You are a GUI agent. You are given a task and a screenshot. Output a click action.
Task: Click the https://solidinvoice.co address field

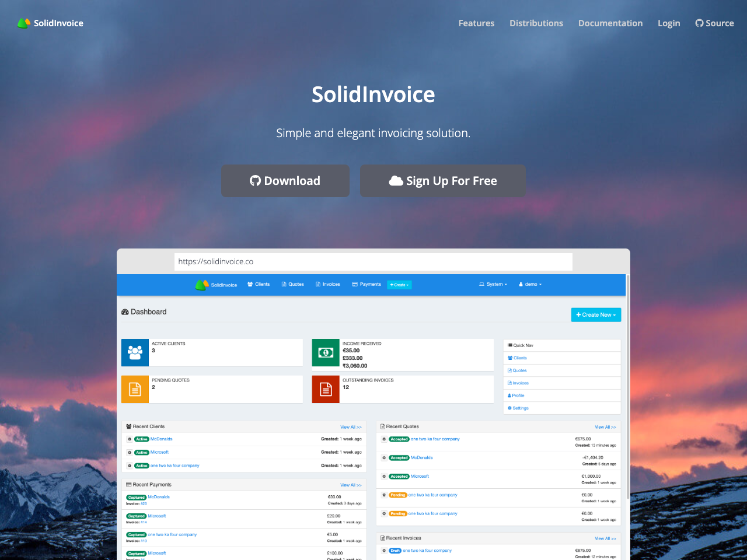(x=373, y=261)
